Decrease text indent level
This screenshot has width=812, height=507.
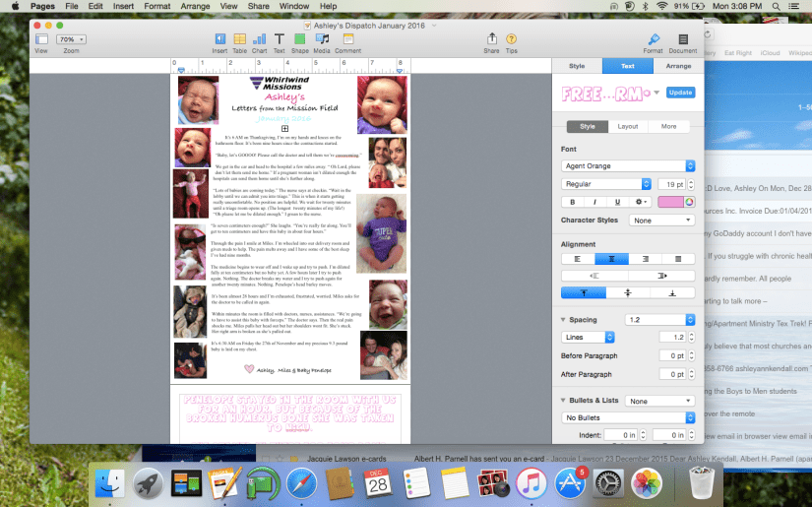[594, 276]
